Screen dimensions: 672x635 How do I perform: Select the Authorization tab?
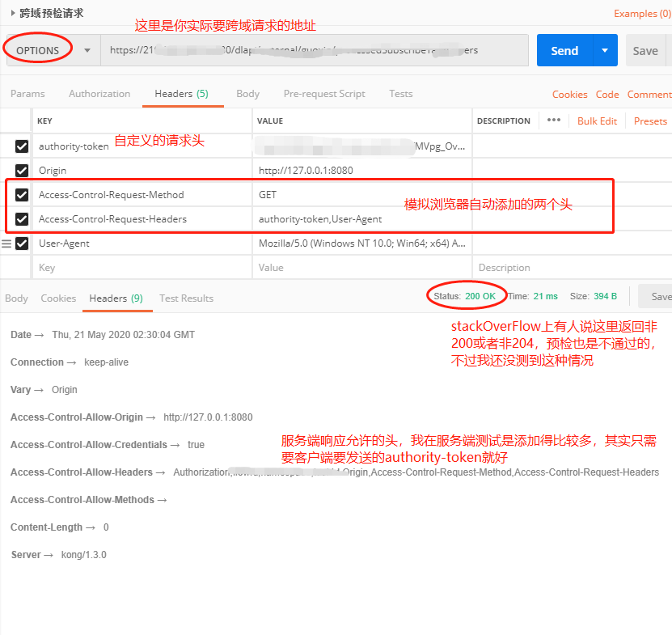[x=99, y=94]
